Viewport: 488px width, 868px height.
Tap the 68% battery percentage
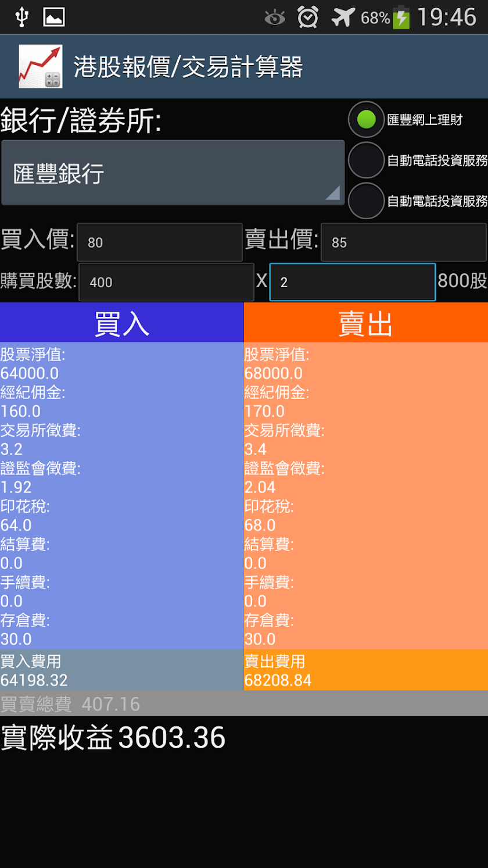pos(375,18)
